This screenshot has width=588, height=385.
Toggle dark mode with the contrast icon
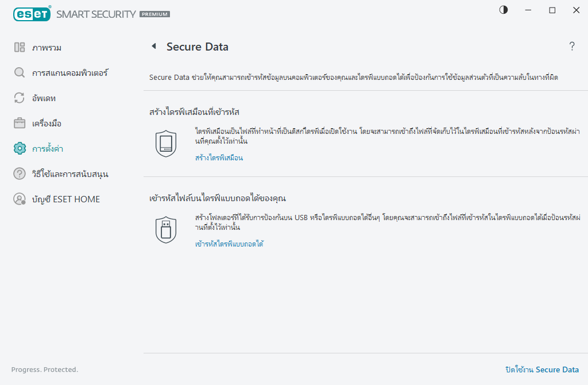[503, 10]
